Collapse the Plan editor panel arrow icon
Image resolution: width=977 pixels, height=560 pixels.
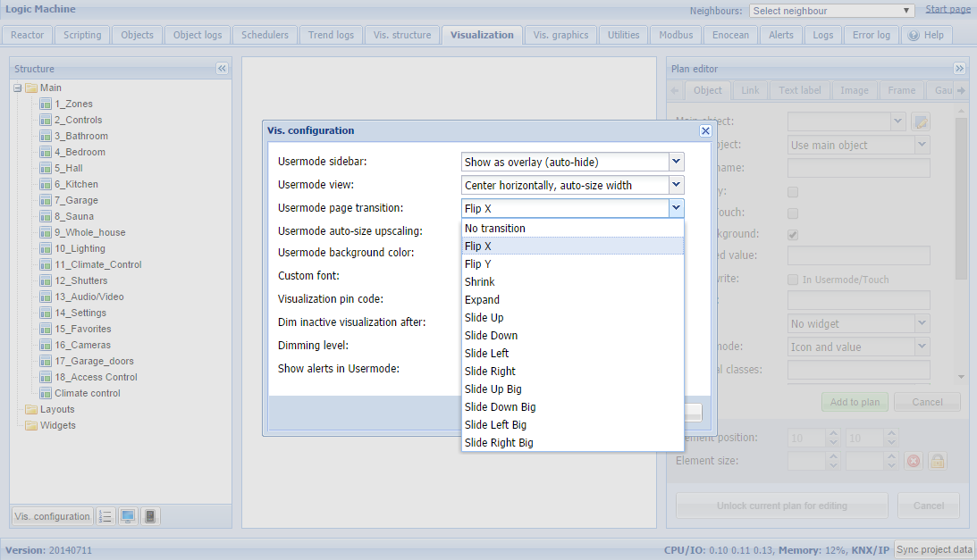959,69
